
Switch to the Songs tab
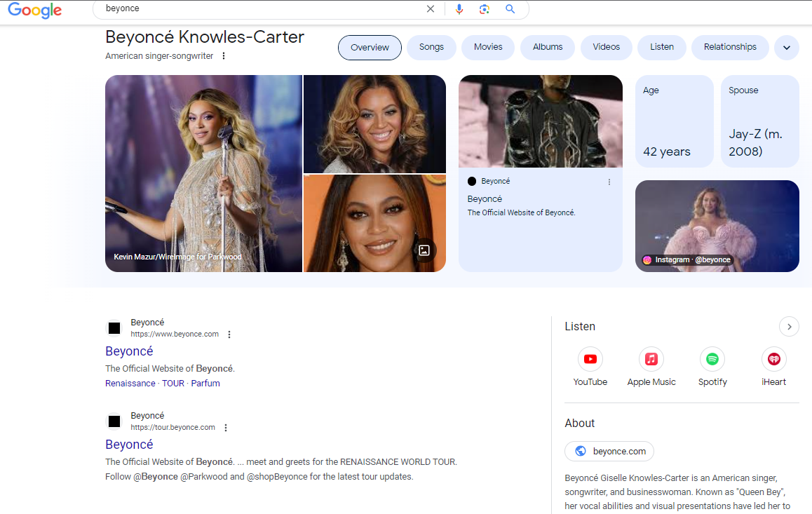point(431,47)
